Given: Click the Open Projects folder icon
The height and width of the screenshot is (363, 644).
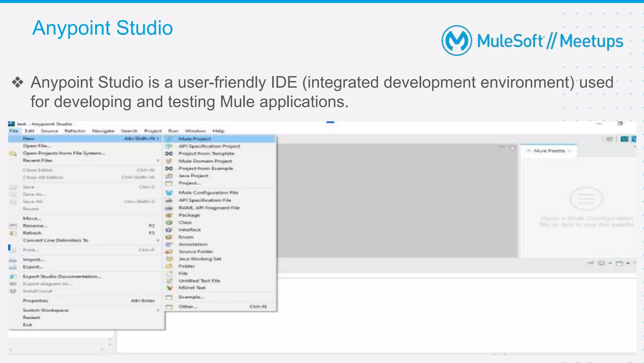Looking at the screenshot, I should click(13, 153).
